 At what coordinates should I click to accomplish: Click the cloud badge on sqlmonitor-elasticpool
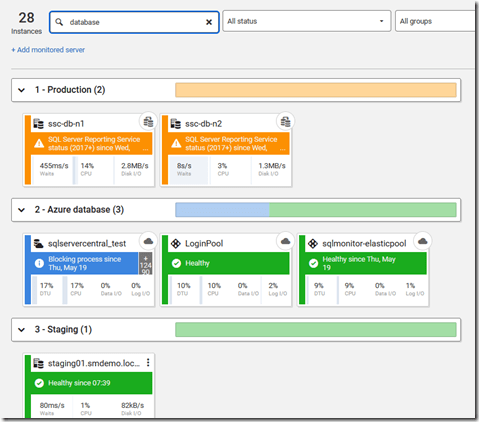pos(423,241)
